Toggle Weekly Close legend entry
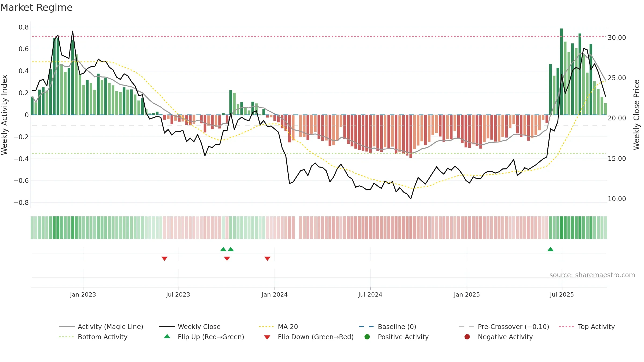Viewport: 644px width, 362px height. tap(190, 327)
